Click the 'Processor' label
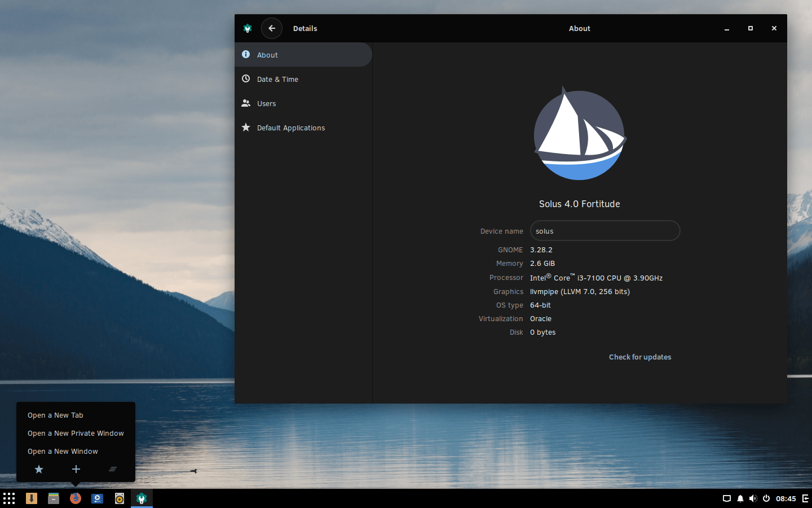 (506, 278)
